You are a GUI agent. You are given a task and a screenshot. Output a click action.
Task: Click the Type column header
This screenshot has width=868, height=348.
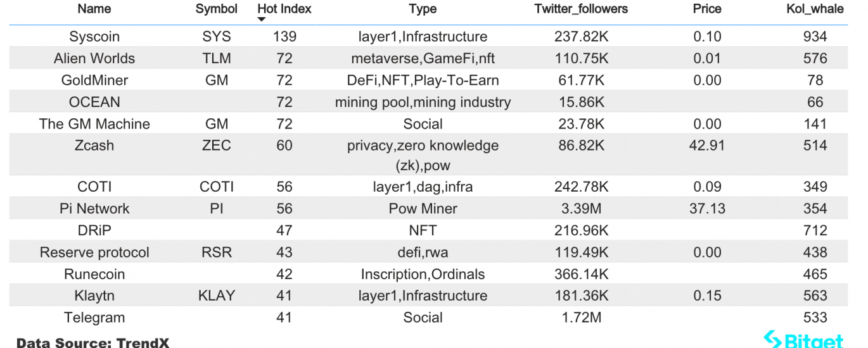pos(423,9)
